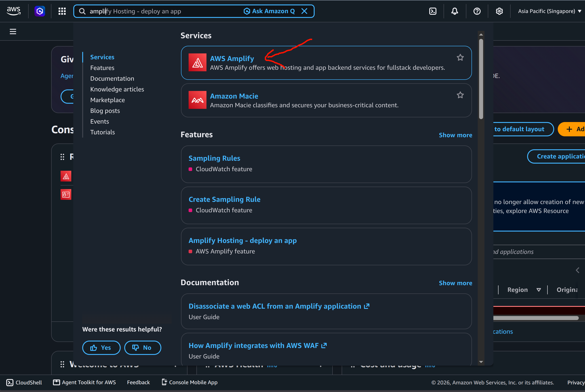Expand the Asia Pacific (Singapore) region dropdown
585x392 pixels.
(x=549, y=11)
